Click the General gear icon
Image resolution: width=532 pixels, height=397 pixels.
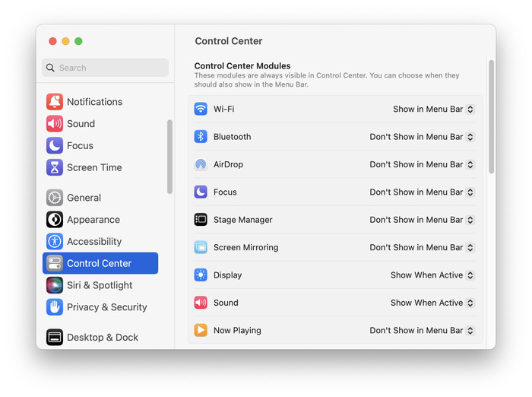(54, 198)
